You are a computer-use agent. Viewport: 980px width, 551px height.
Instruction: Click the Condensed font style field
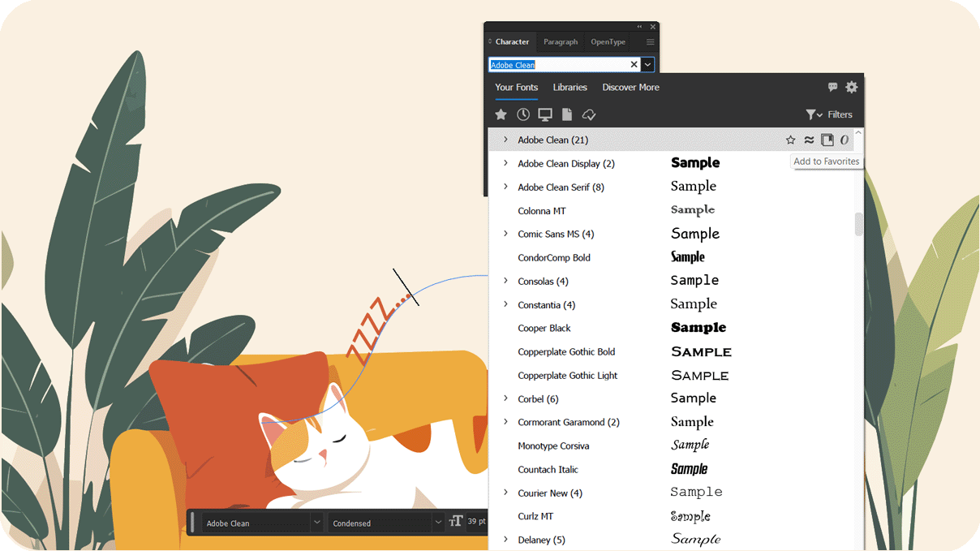380,523
